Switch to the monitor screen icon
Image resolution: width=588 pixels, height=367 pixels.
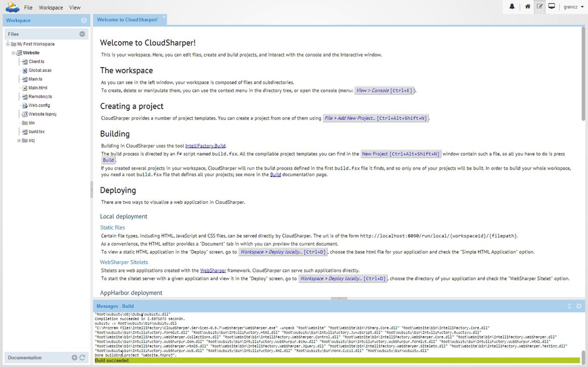[551, 6]
